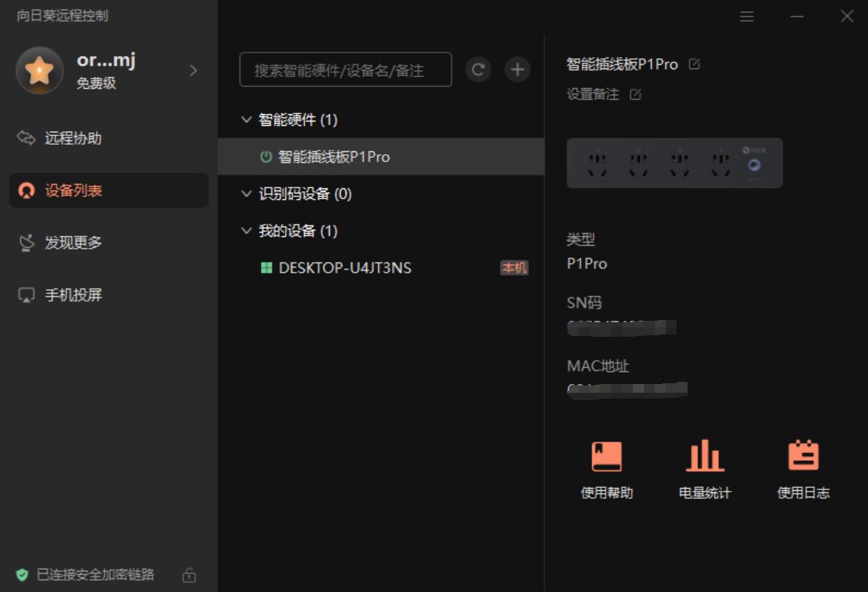Refresh the device list
Image resolution: width=868 pixels, height=592 pixels.
pyautogui.click(x=478, y=69)
